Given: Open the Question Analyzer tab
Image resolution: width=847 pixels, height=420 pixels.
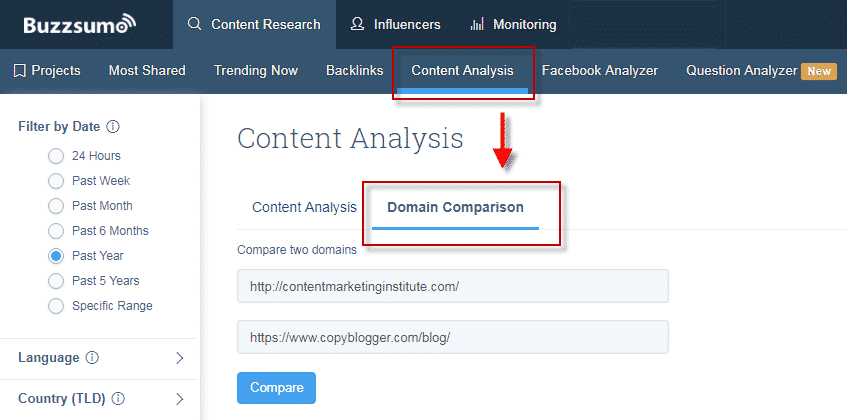Looking at the screenshot, I should 741,70.
